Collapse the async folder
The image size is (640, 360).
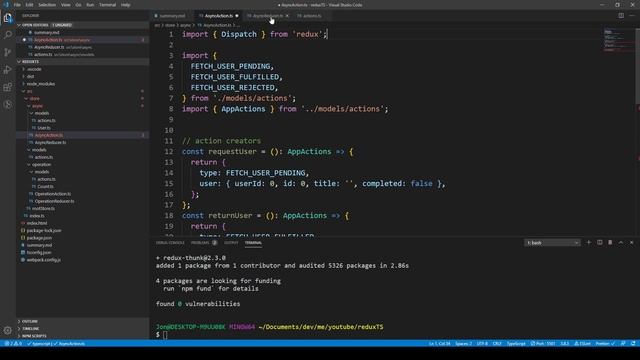pos(38,106)
